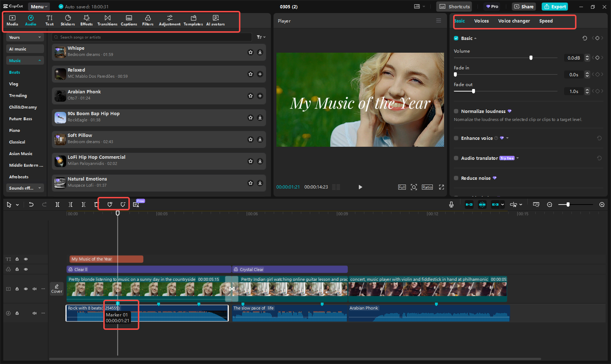
Task: Open the Speed tab
Action: (546, 21)
